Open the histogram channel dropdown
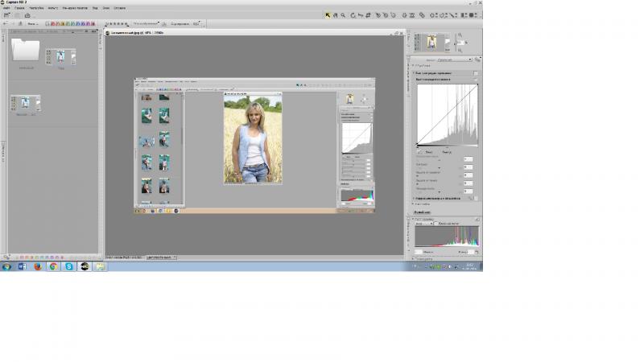644x362 pixels. [x=423, y=224]
